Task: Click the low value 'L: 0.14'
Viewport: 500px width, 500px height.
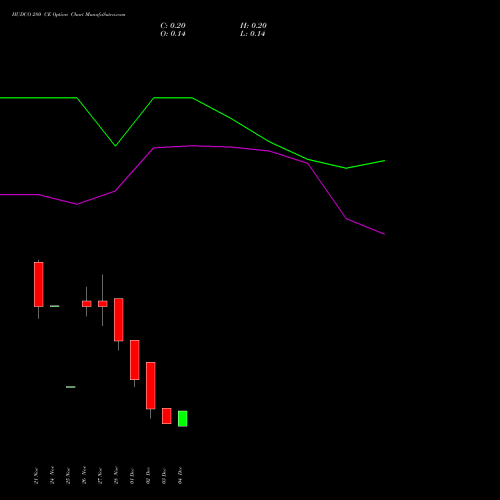Action: coord(252,34)
